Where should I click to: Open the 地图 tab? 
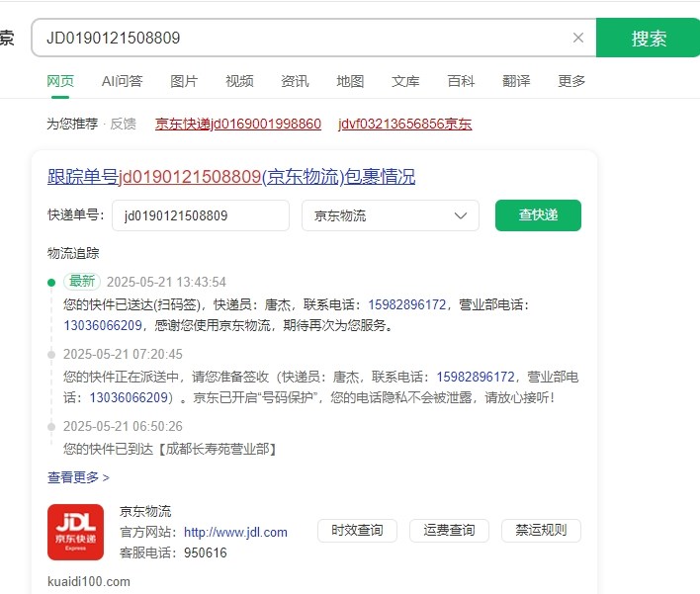tap(350, 81)
